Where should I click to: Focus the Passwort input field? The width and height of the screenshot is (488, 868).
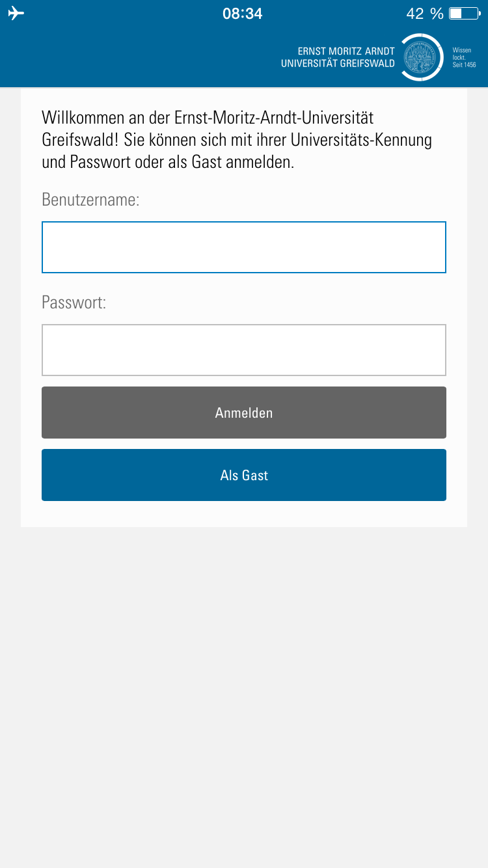tap(244, 350)
